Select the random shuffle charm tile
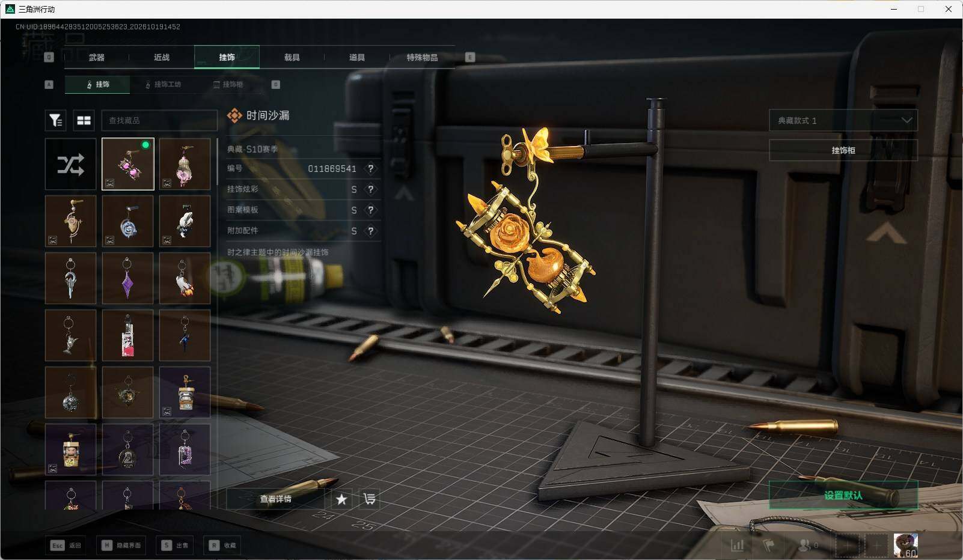The image size is (963, 560). pos(70,164)
